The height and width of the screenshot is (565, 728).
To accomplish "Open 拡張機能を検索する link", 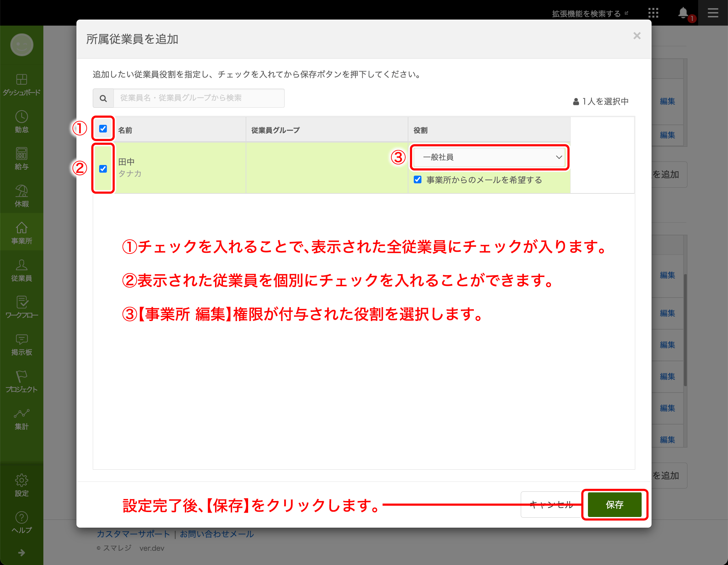I will click(x=590, y=14).
